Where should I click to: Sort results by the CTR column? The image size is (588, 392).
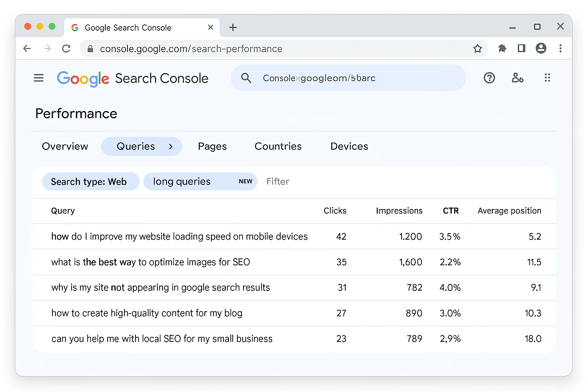(x=450, y=211)
